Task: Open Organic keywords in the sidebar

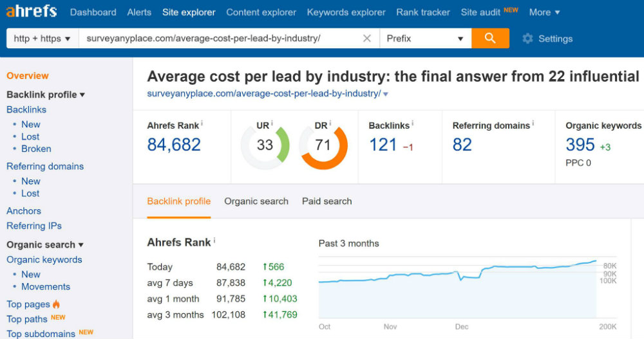Action: [44, 260]
